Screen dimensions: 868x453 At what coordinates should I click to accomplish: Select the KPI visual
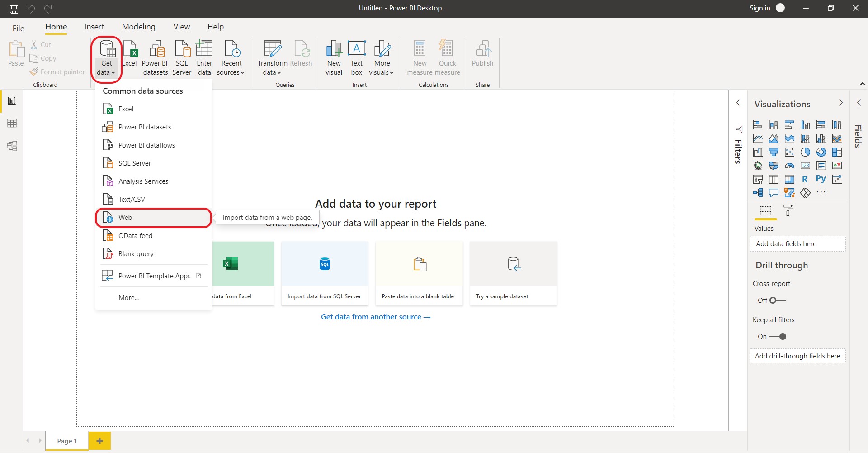(x=837, y=166)
